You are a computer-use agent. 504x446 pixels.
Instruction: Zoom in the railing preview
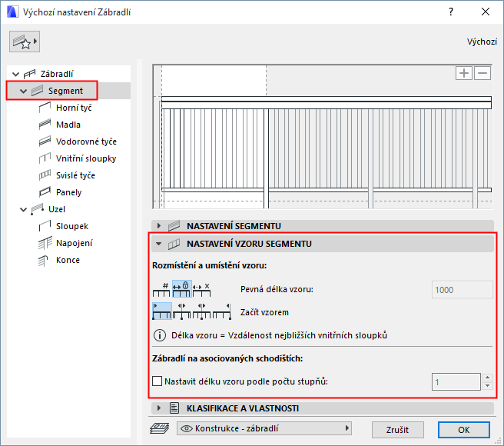464,73
